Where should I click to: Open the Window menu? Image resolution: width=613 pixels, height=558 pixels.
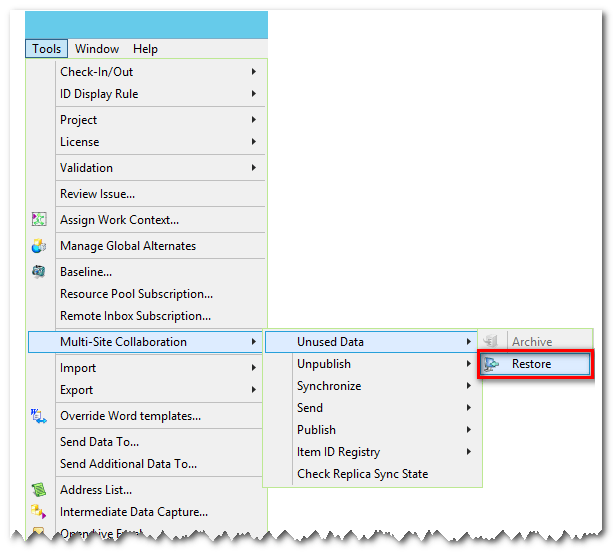click(97, 49)
